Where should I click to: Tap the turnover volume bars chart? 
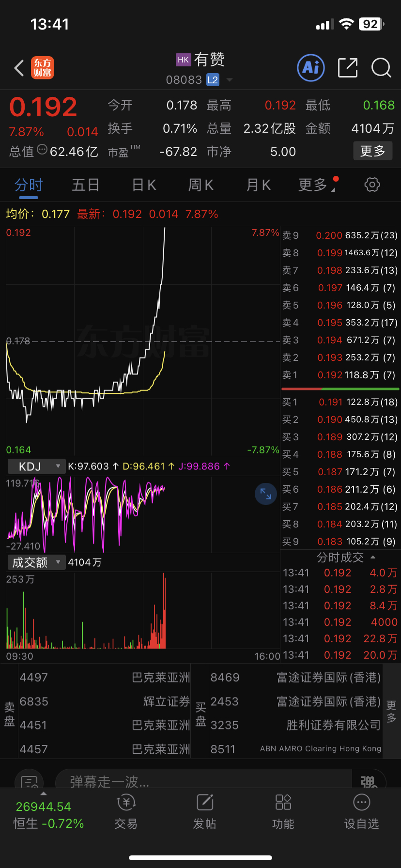(143, 610)
